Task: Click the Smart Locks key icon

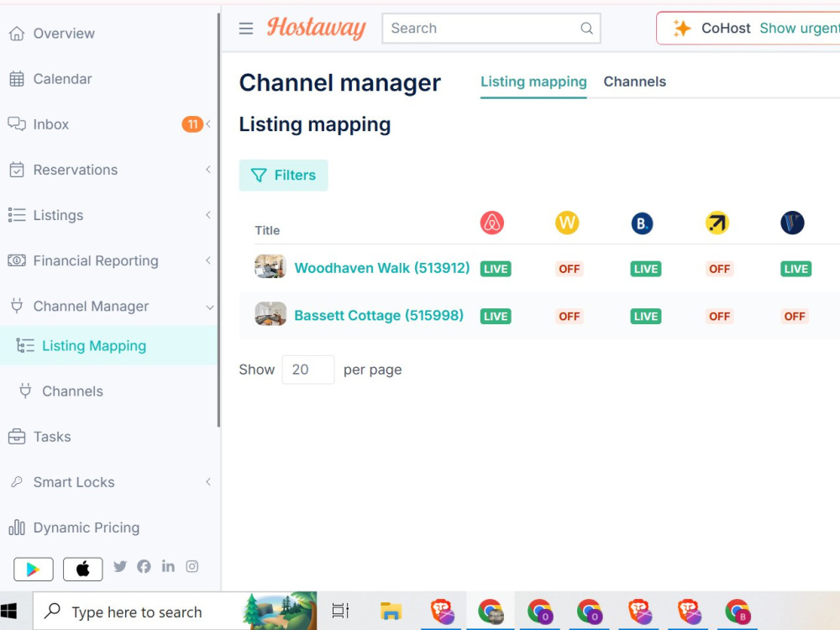Action: coord(17,481)
